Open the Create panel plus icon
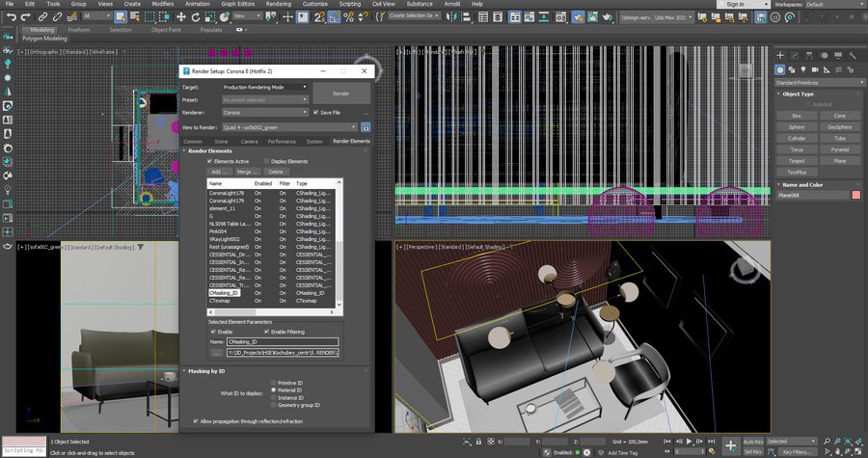868x458 pixels. [x=781, y=55]
